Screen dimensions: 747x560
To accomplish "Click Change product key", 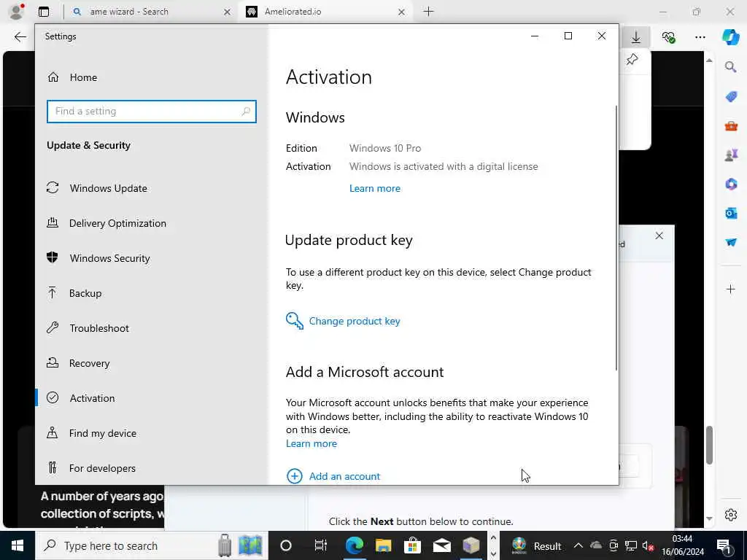I will pos(343,321).
